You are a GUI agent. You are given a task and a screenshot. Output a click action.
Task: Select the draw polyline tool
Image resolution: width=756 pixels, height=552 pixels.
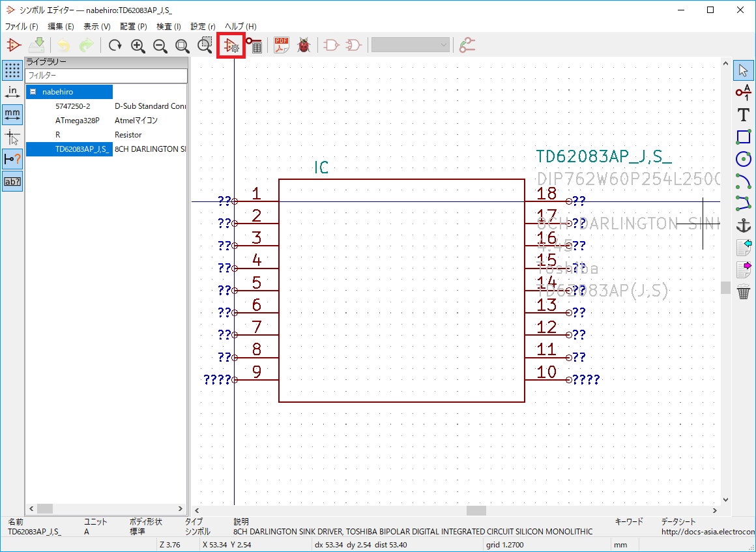[743, 203]
